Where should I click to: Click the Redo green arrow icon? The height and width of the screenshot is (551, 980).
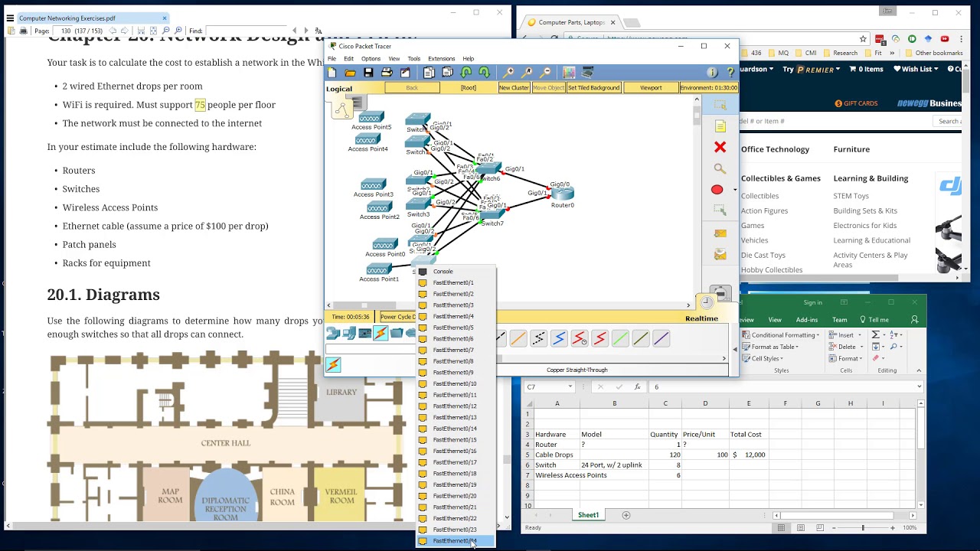coord(484,73)
